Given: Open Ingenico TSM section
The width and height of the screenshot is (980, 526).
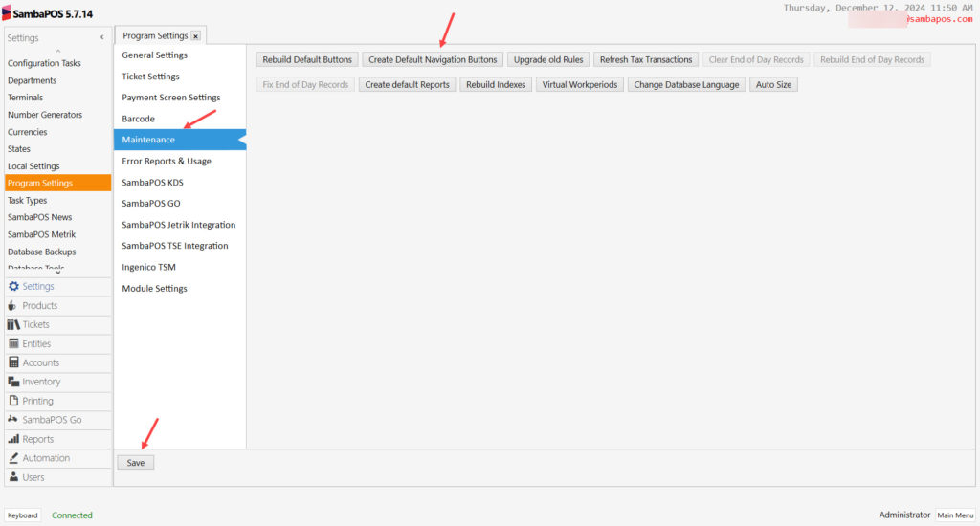Looking at the screenshot, I should pos(180,268).
